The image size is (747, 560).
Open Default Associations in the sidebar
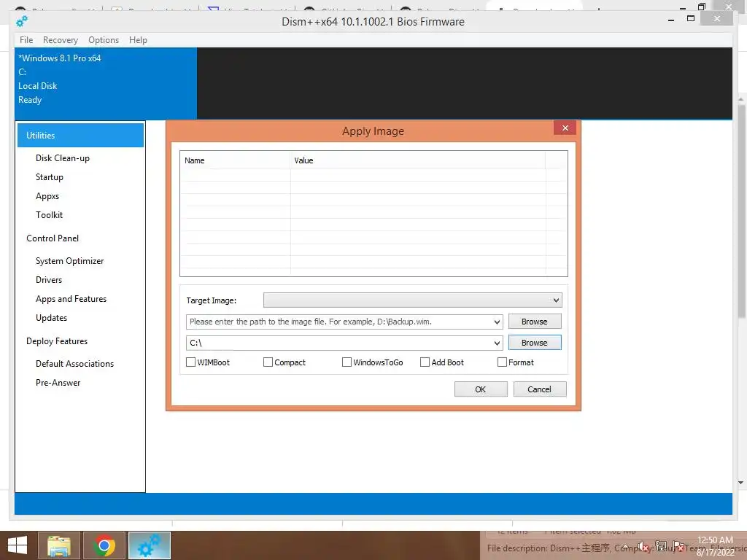click(x=75, y=364)
